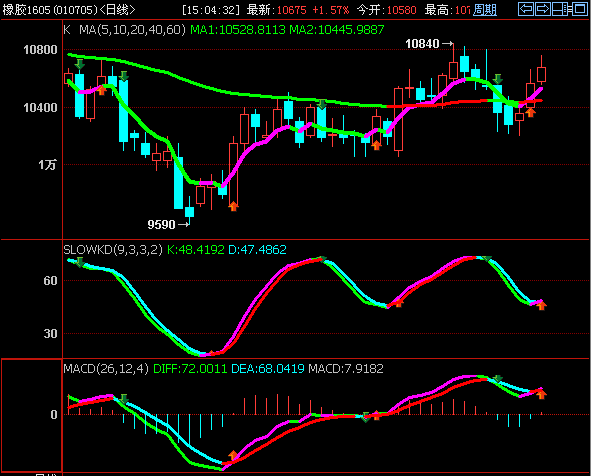
Task: Click the 10400 price axis label
Action: point(40,108)
